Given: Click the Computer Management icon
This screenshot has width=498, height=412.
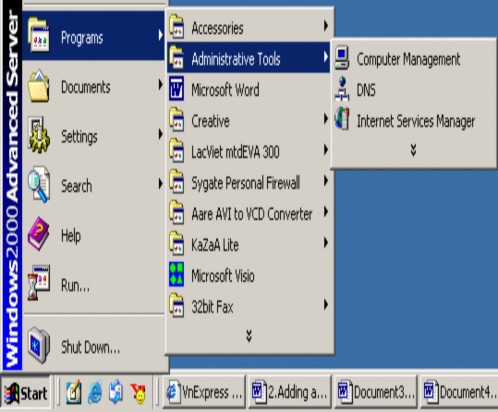Looking at the screenshot, I should click(342, 57).
